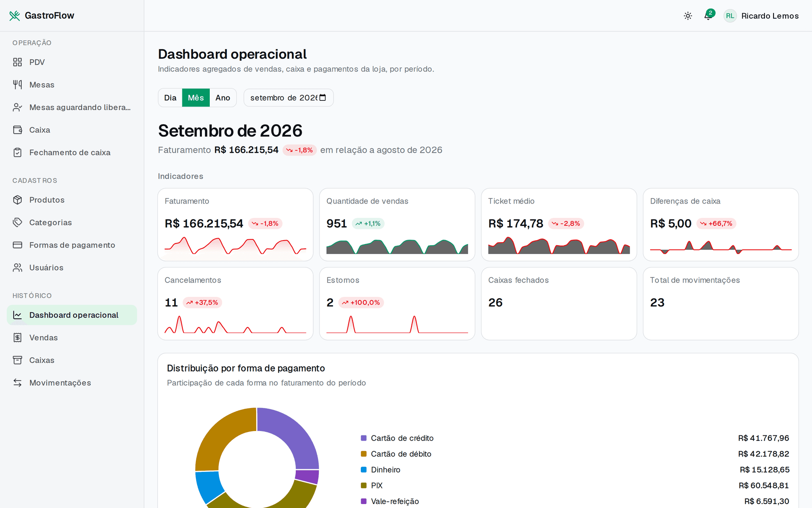Click the Quantidade de vendas sparkline
812x508 pixels.
point(397,247)
